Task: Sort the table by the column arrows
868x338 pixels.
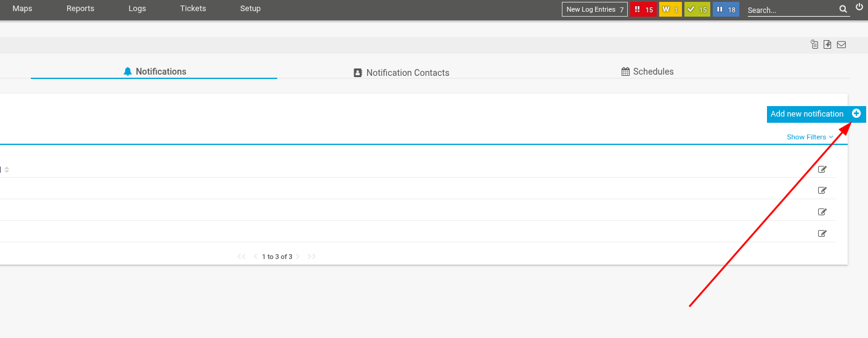Action: coord(7,170)
